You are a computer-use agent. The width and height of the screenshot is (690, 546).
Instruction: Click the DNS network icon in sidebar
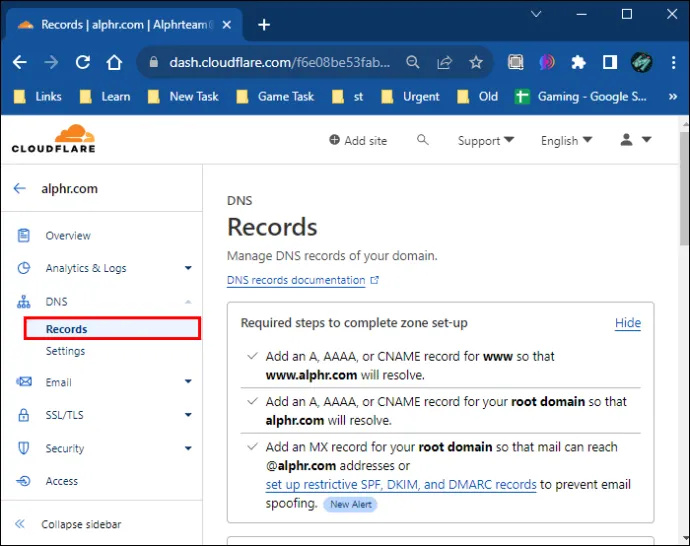tap(23, 302)
